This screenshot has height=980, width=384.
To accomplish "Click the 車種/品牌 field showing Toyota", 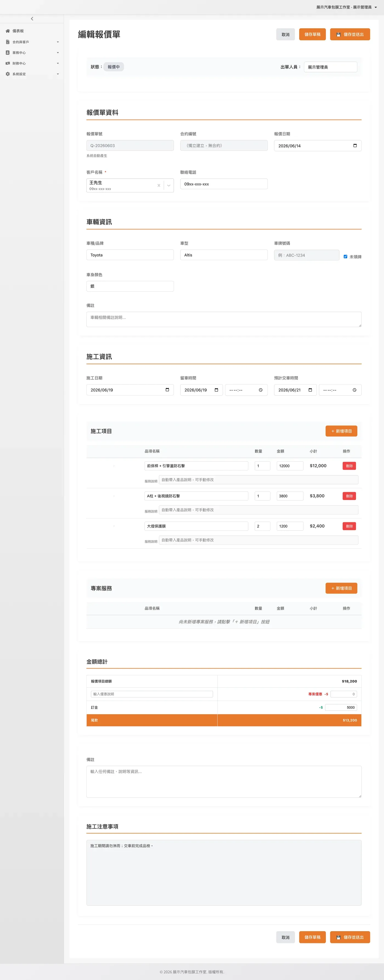I will click(130, 255).
